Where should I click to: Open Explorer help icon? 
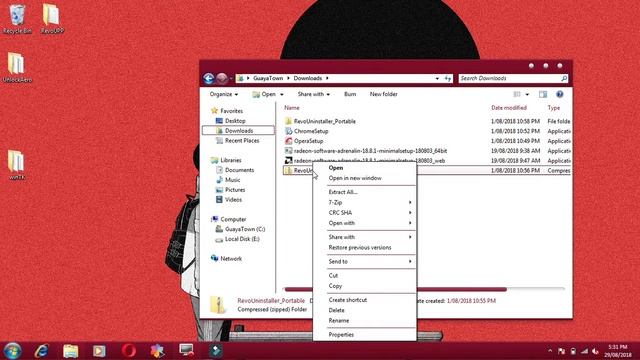pos(560,94)
